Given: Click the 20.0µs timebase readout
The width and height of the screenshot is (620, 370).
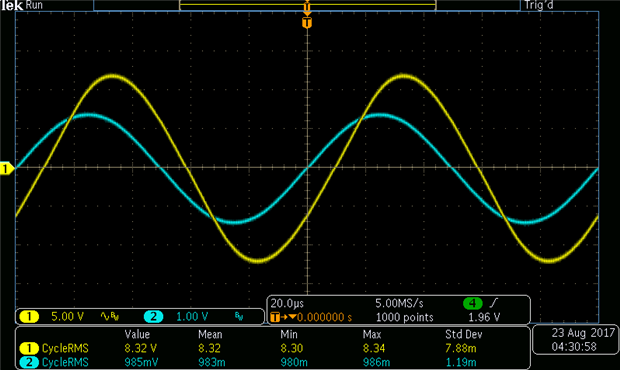Looking at the screenshot, I should pyautogui.click(x=287, y=304).
